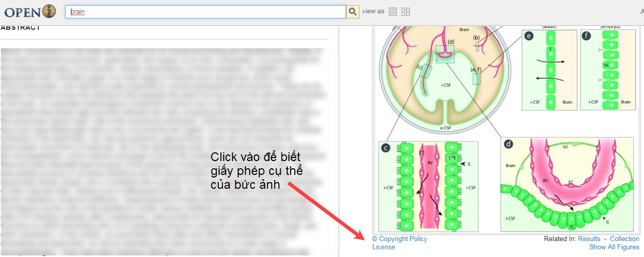The image size is (644, 257).
Task: Click the magnifier search button
Action: click(352, 12)
